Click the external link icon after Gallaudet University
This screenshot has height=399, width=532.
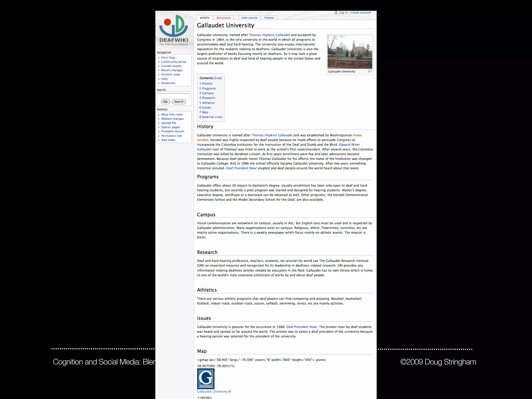(x=230, y=391)
